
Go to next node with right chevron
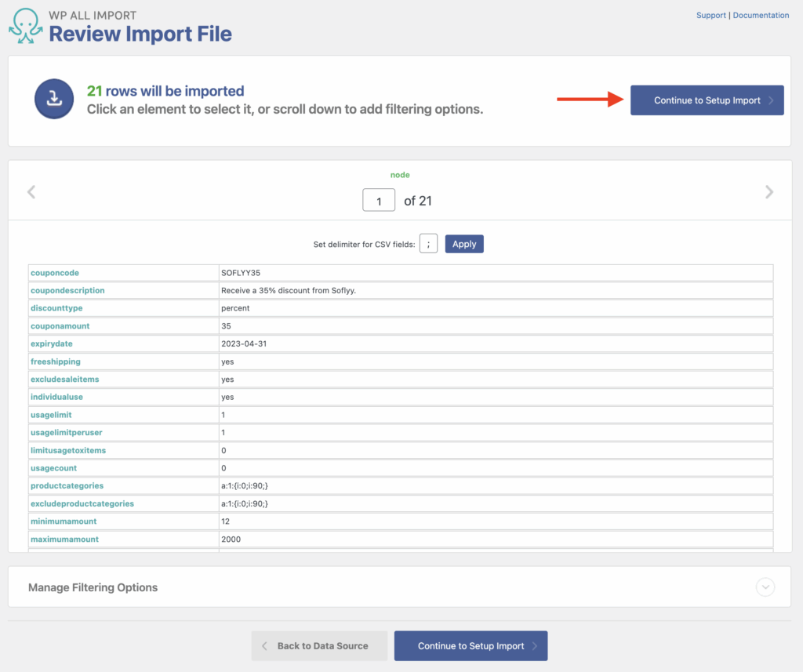768,192
